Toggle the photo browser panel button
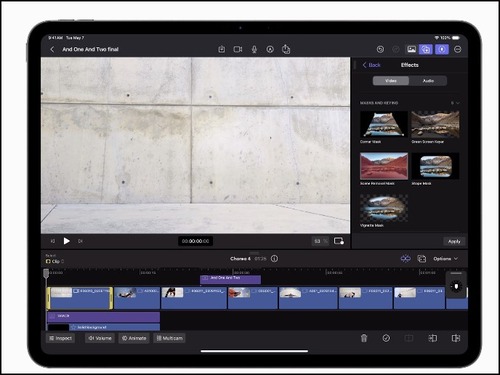Screen dimensions: 500x375 coord(412,49)
